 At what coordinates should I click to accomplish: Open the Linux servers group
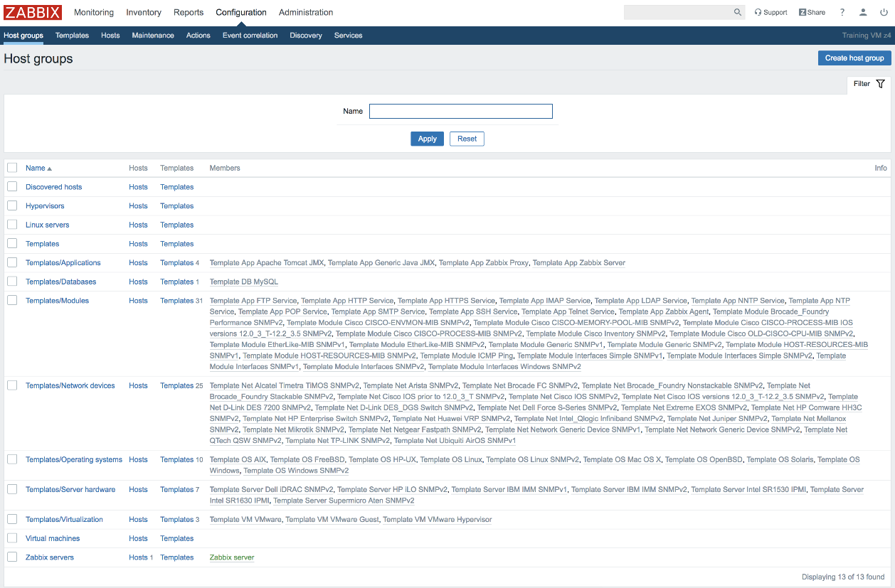click(x=48, y=225)
